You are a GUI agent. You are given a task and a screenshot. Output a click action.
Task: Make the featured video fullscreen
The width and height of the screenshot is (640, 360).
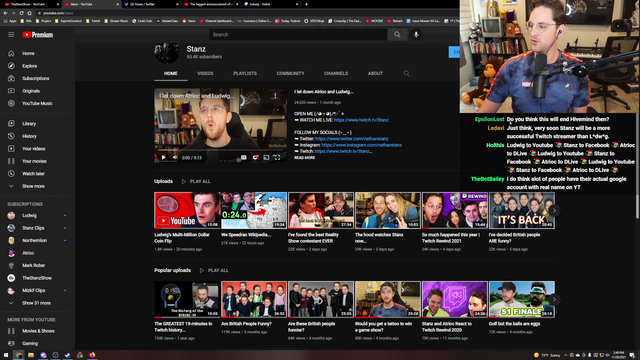pyautogui.click(x=277, y=158)
